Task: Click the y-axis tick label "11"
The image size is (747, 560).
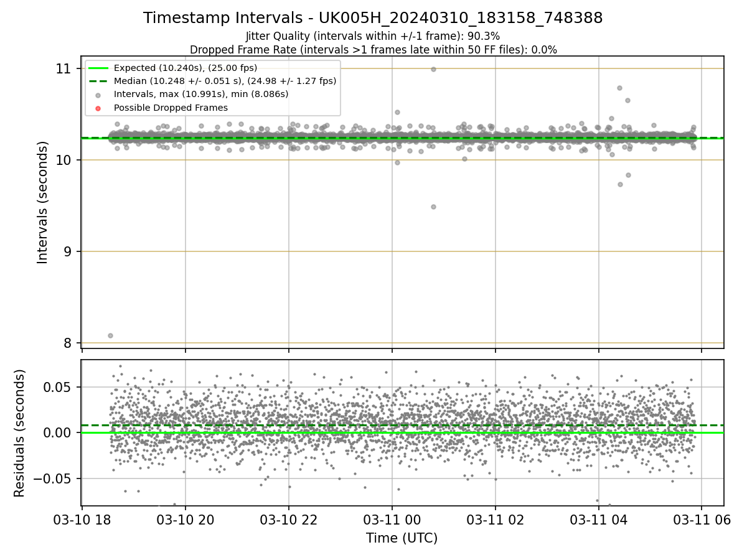Action: [63, 68]
